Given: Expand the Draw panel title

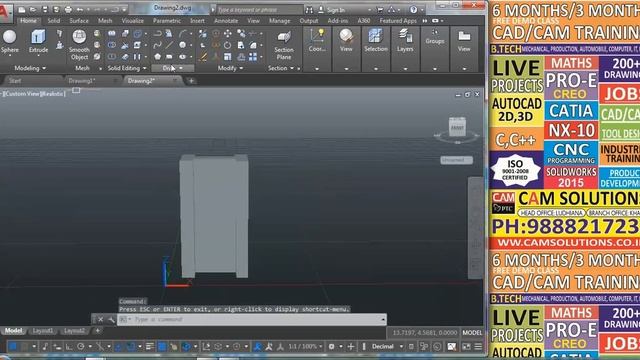Looking at the screenshot, I should [x=172, y=68].
